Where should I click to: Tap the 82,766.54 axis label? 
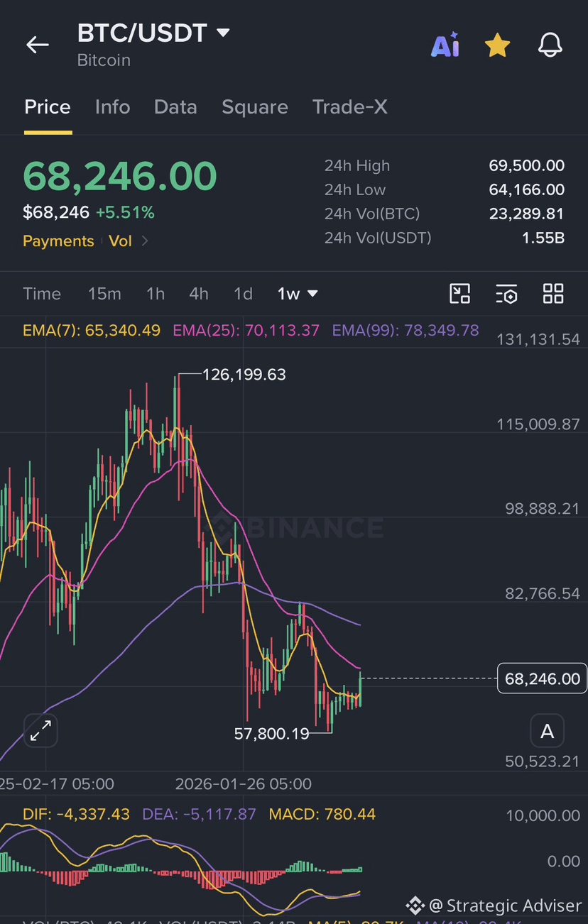[543, 593]
